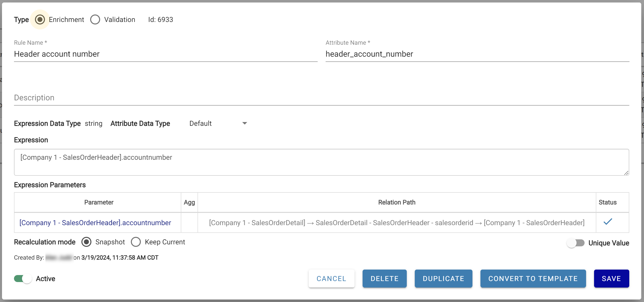Screen dimensions: 644x302
Task: Select the Enrichment type radio button
Action: (x=40, y=19)
